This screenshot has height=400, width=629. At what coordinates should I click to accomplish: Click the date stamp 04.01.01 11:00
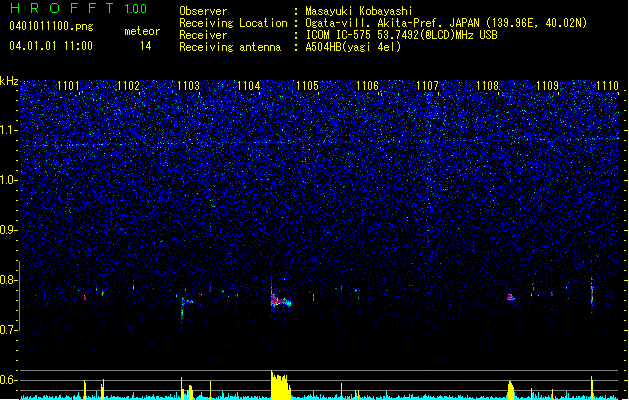[51, 46]
